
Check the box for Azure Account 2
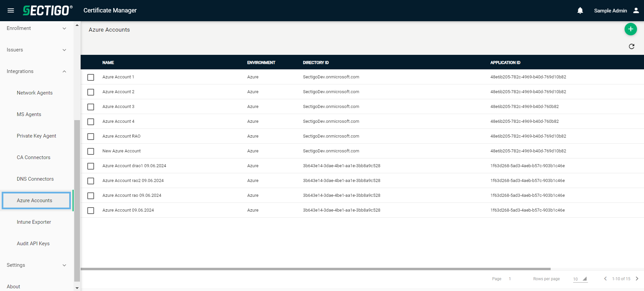[x=91, y=92]
